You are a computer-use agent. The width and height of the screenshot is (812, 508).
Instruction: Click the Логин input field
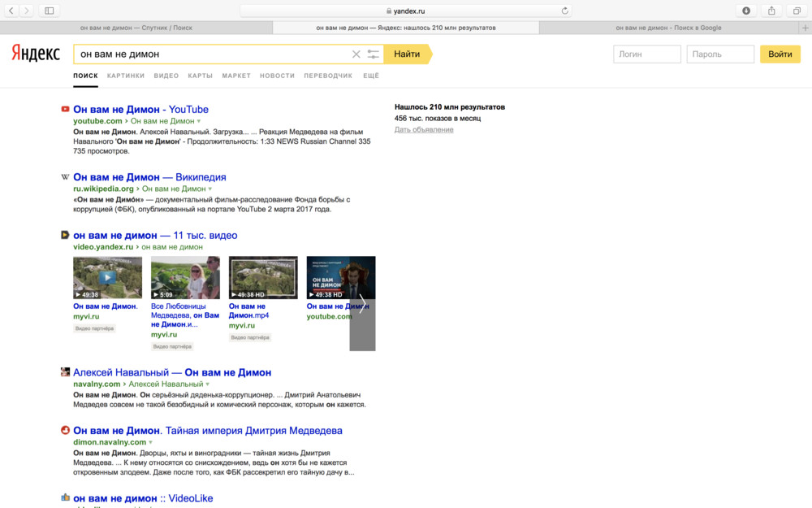pyautogui.click(x=647, y=54)
